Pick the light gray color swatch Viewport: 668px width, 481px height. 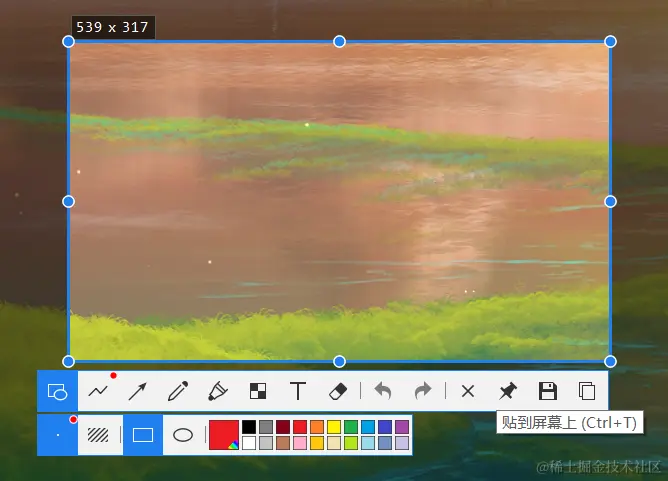[266, 443]
